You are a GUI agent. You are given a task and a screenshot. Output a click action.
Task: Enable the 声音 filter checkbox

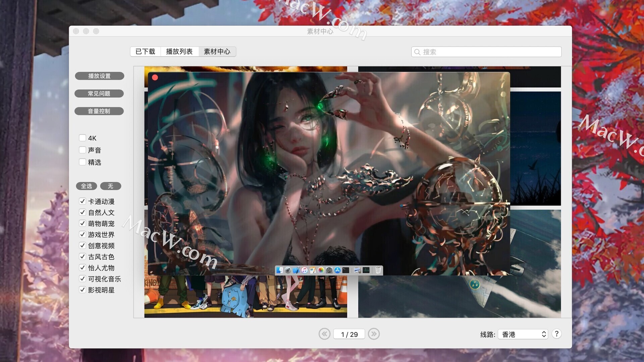click(83, 150)
